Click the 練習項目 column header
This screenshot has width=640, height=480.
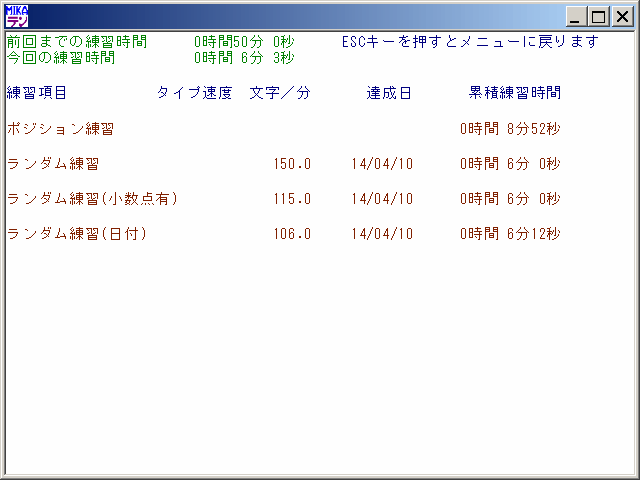[x=37, y=93]
